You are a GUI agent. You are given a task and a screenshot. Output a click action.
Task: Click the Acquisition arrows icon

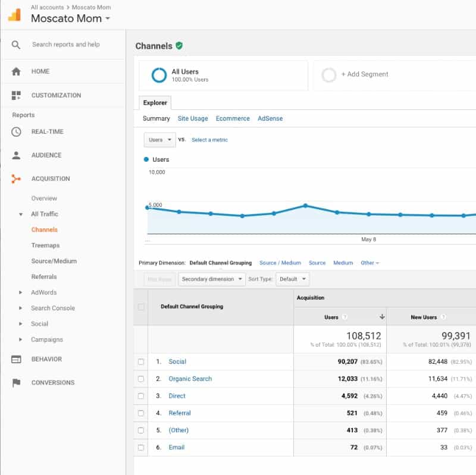[x=16, y=179]
